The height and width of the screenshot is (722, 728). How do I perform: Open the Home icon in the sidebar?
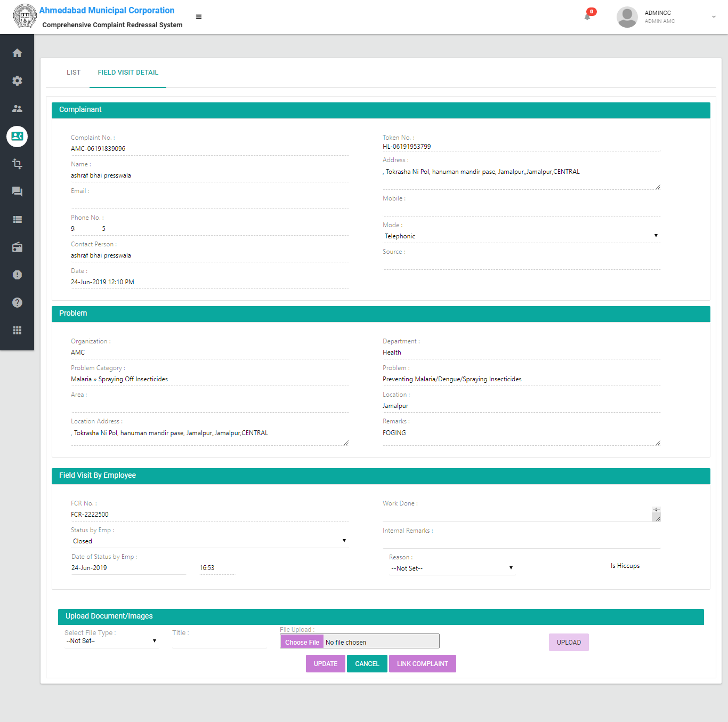pyautogui.click(x=17, y=53)
